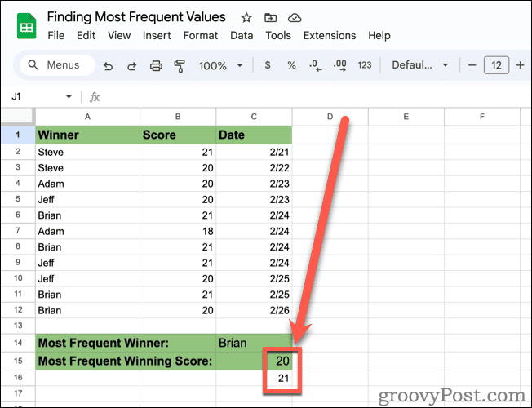Open the Help menu
This screenshot has height=408, width=532.
coord(379,35)
